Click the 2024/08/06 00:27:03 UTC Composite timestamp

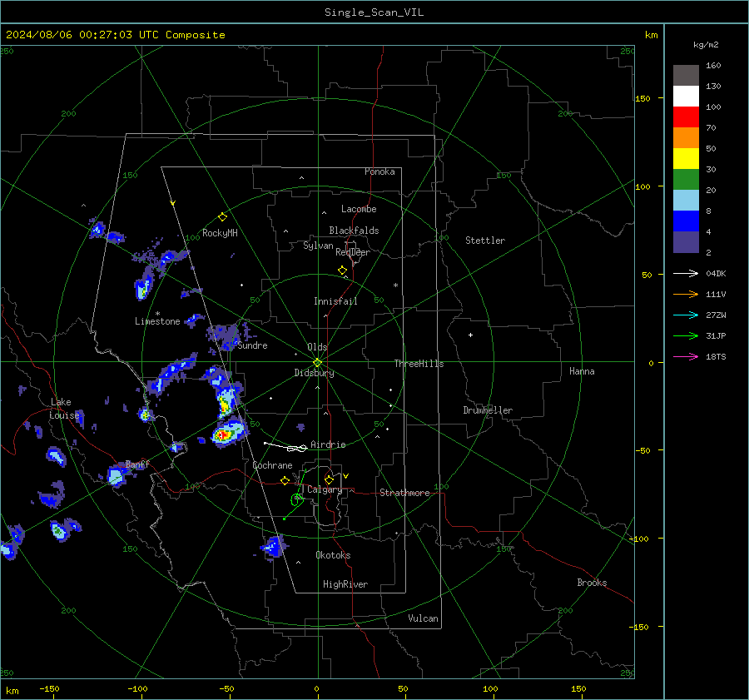click(x=115, y=35)
